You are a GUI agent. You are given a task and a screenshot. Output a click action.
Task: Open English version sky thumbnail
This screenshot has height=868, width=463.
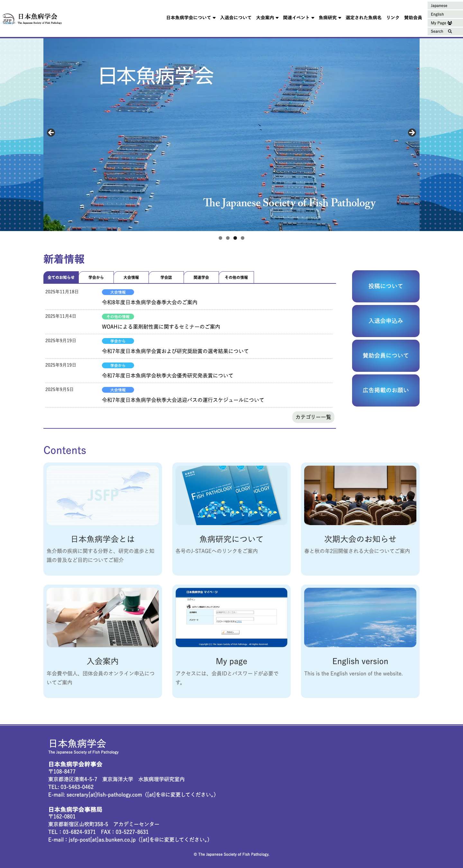click(x=360, y=617)
